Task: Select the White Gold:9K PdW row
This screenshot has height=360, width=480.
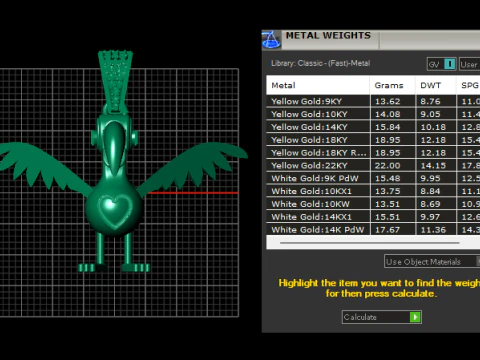Action: 373,178
